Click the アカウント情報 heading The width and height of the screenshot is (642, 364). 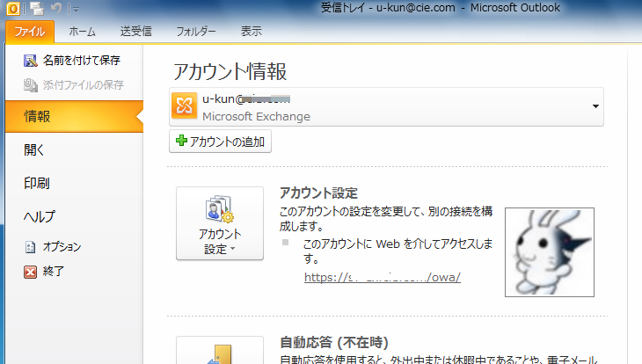click(230, 71)
